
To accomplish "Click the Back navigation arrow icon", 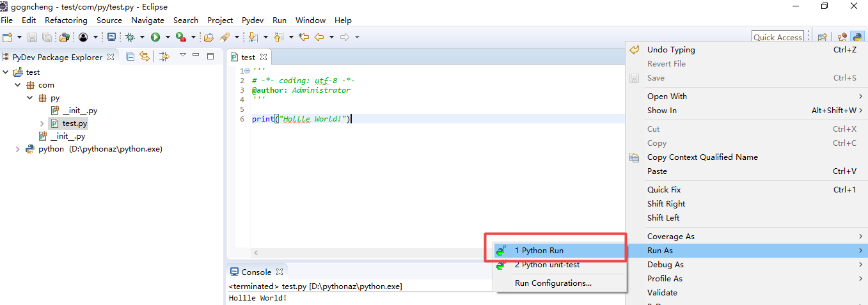I will coord(319,37).
